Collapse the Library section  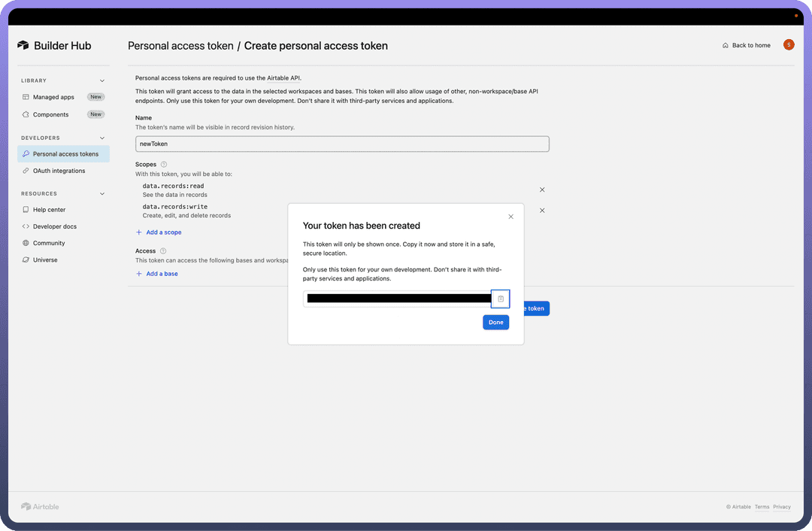102,80
